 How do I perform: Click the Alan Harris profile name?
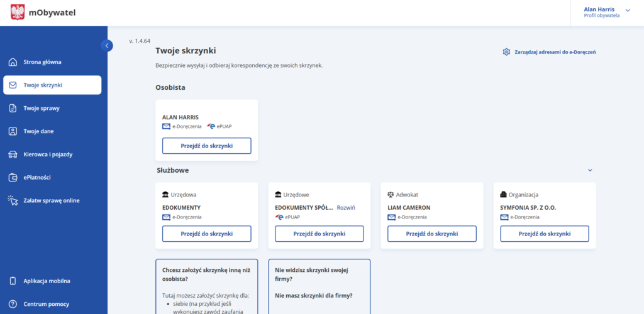[x=599, y=9]
